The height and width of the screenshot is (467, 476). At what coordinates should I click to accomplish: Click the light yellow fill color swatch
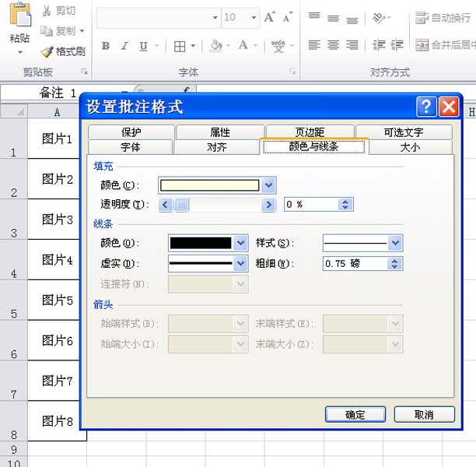[x=210, y=185]
